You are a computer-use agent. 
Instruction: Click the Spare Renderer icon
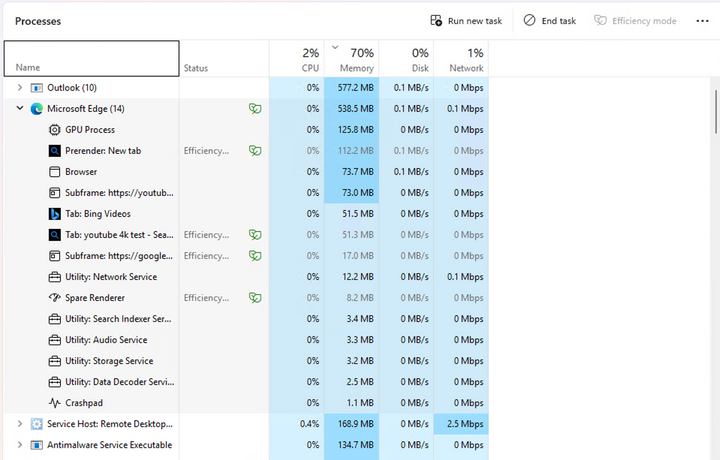click(x=56, y=298)
